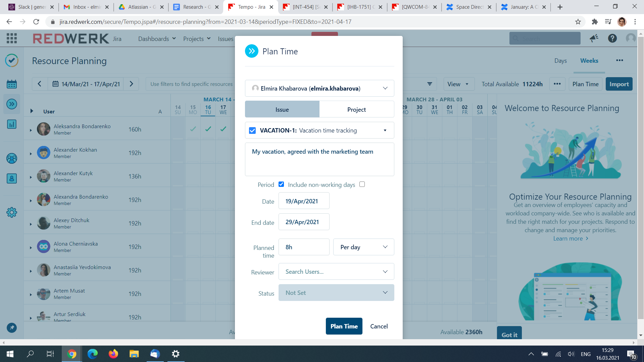Cancel the Plan Time dialog
Screen dimensions: 644x362
(379, 326)
